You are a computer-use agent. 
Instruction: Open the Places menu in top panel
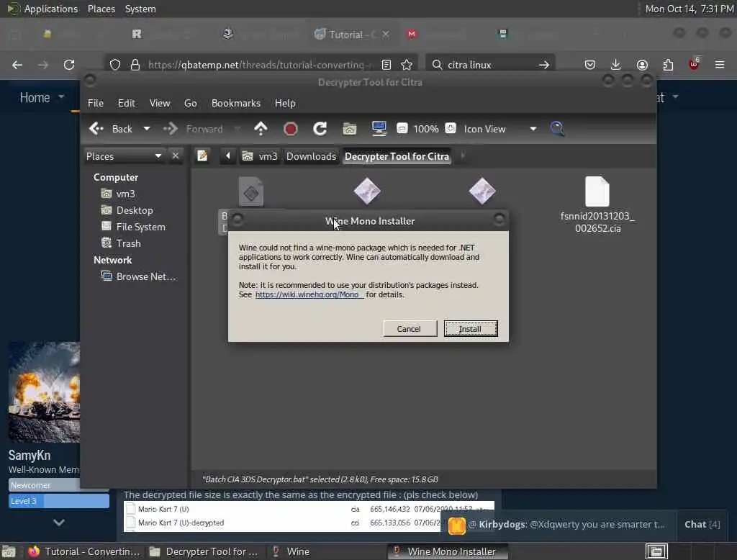(101, 9)
